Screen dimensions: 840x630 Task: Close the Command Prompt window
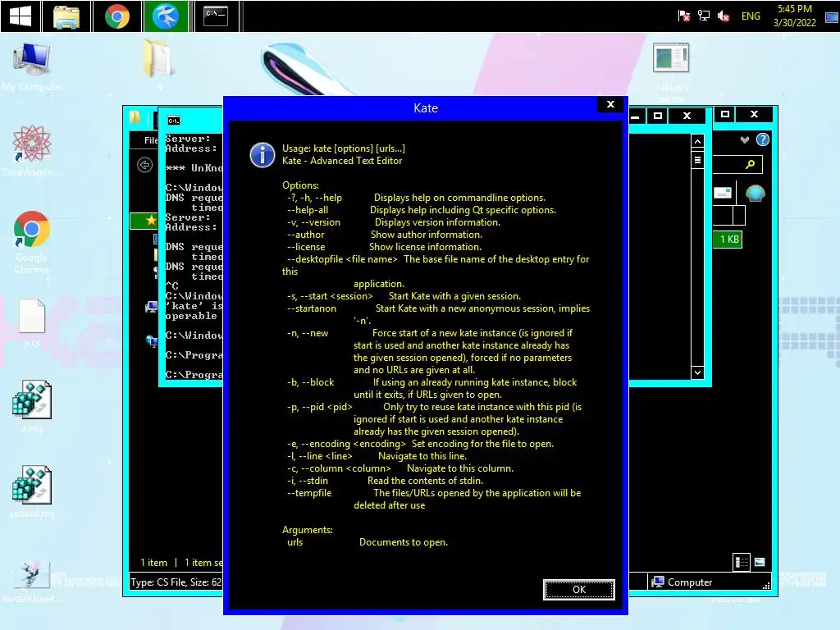pyautogui.click(x=687, y=116)
